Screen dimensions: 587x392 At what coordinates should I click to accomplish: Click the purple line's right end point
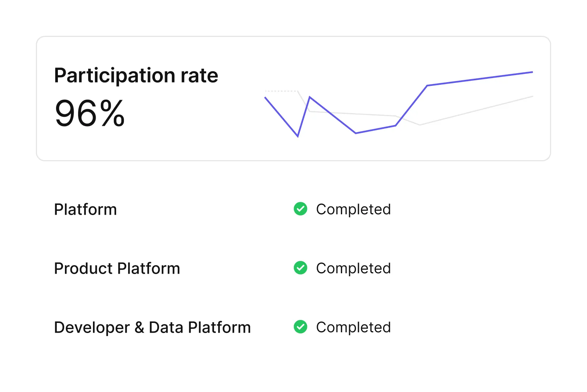tap(532, 72)
